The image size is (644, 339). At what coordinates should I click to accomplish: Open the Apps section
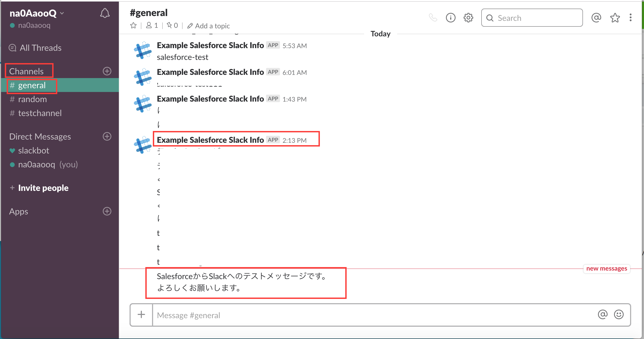coord(18,211)
